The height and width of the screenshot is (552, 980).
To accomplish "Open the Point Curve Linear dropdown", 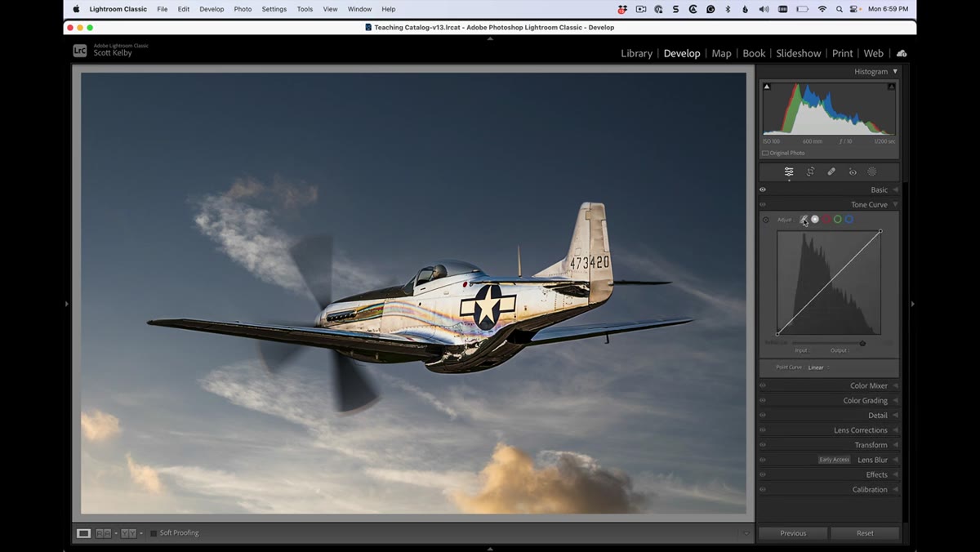I will [x=818, y=367].
